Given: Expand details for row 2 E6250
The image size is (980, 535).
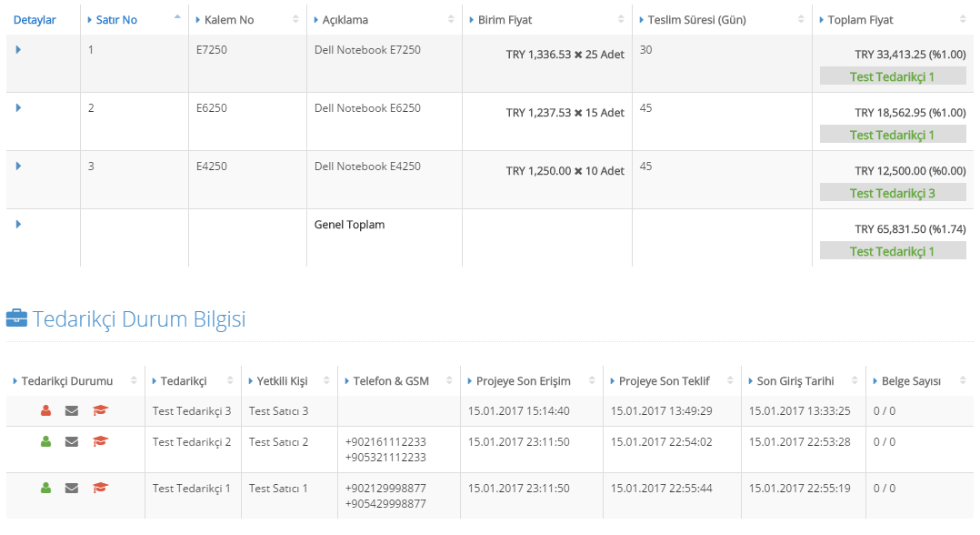Looking at the screenshot, I should pyautogui.click(x=18, y=107).
